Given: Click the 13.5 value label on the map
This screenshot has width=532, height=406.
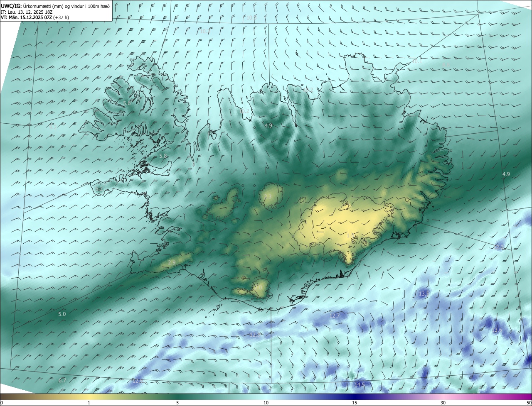Looking at the screenshot, I should click(x=424, y=294).
